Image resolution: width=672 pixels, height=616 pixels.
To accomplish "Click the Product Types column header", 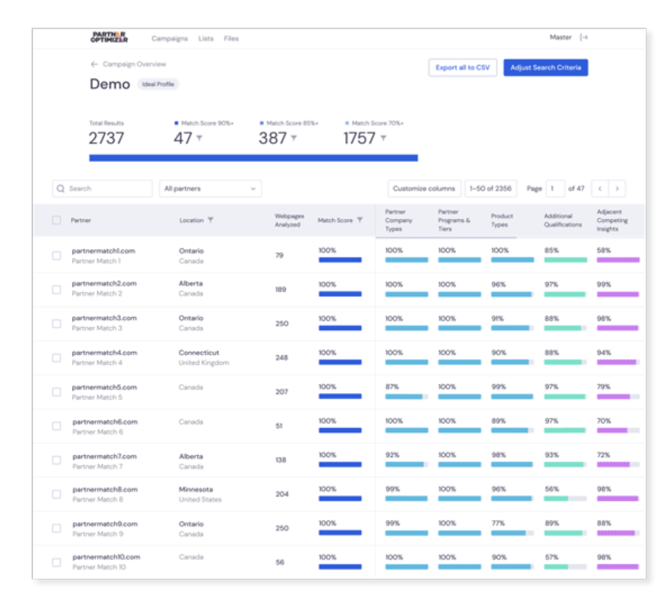I will 502,220.
